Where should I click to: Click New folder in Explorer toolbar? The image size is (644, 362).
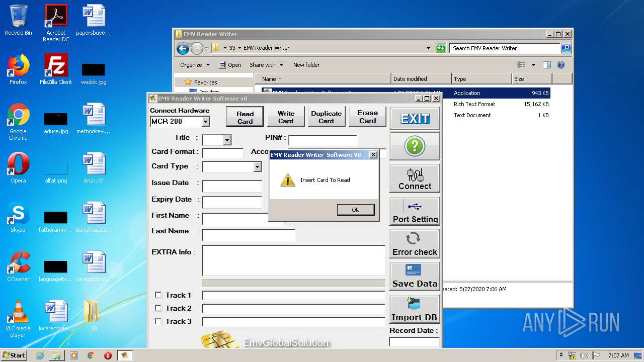(x=306, y=65)
